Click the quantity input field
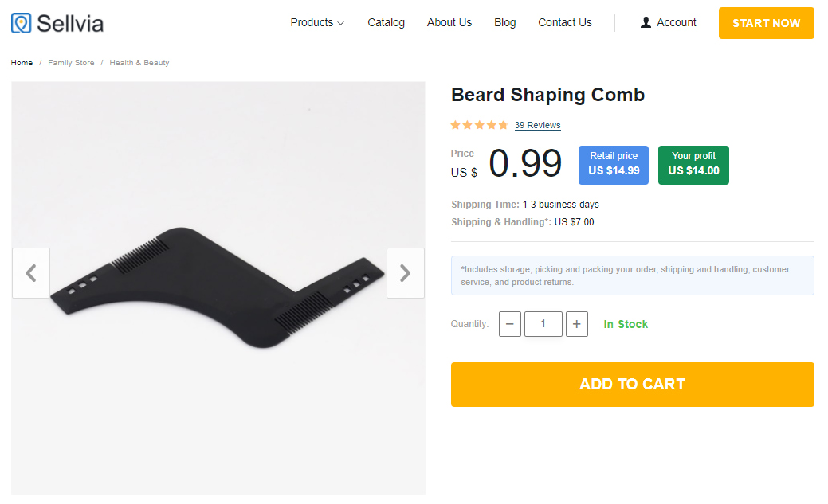The height and width of the screenshot is (504, 828). [x=543, y=324]
